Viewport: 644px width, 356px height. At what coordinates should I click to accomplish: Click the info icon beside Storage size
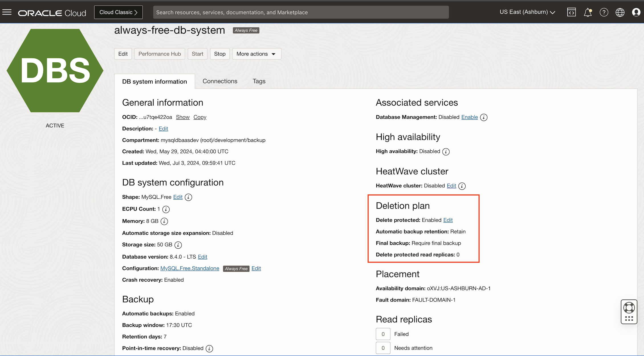point(178,245)
